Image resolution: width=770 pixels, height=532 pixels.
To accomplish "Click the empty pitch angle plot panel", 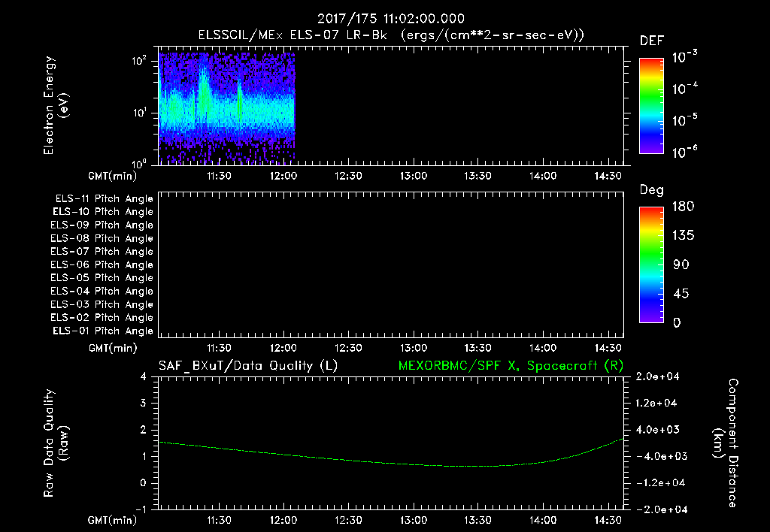I will pyautogui.click(x=391, y=265).
